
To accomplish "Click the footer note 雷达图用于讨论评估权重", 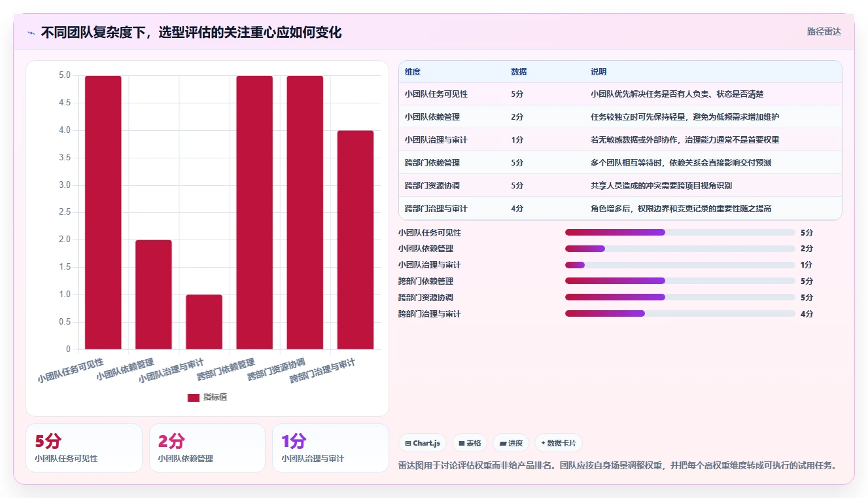I will 617,466.
